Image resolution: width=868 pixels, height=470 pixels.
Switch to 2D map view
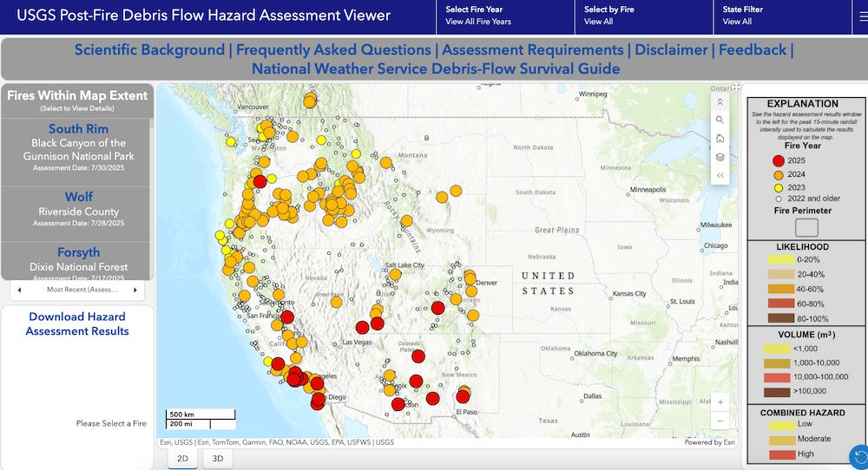(182, 459)
